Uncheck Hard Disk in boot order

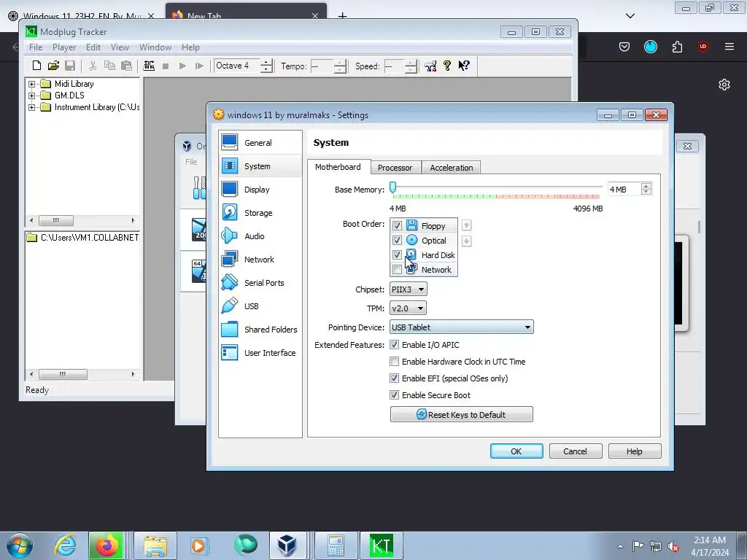[x=397, y=255]
